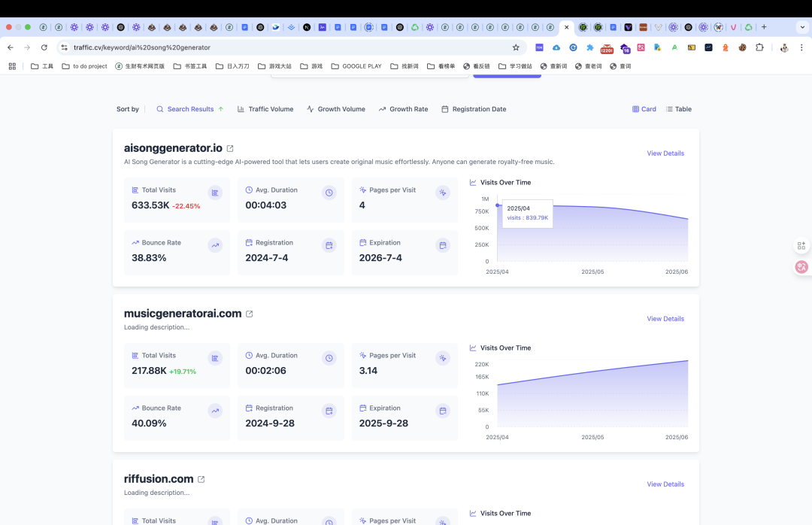
Task: Open external link icon next to aisonggenerator.io
Action: click(x=230, y=148)
